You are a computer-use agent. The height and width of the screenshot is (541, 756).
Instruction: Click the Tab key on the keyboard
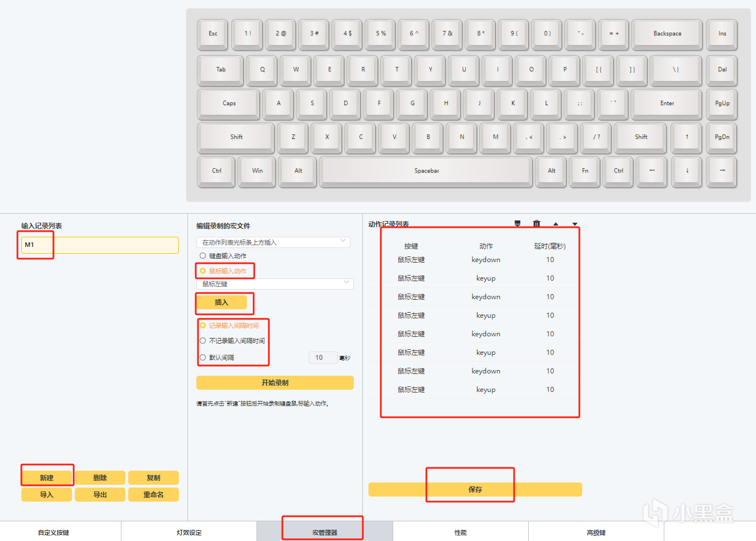pyautogui.click(x=221, y=70)
